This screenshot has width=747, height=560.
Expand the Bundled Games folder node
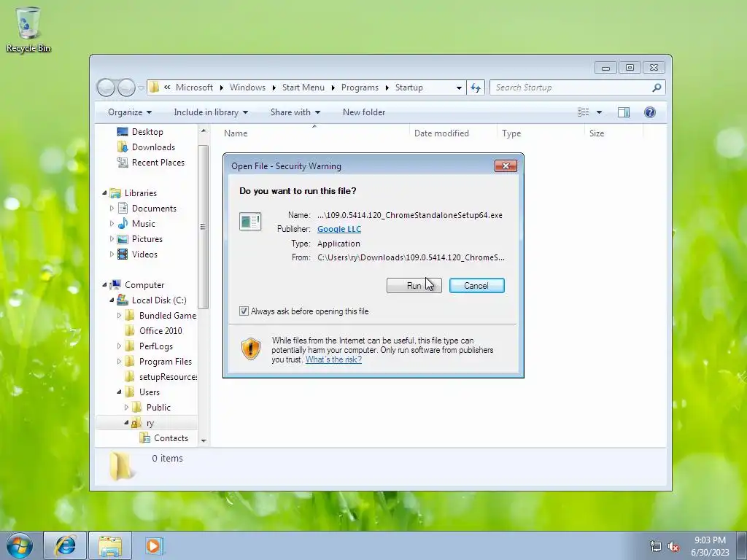[119, 315]
